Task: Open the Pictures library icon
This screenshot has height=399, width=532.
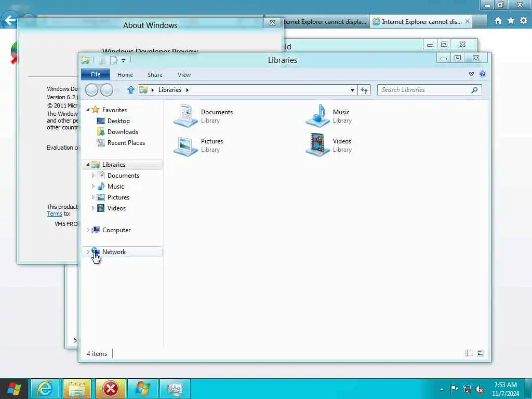Action: (185, 145)
